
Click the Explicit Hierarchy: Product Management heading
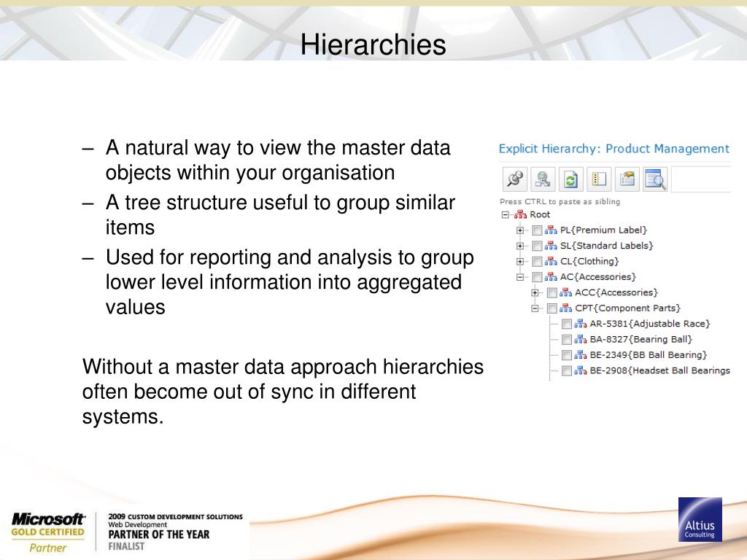coord(614,149)
